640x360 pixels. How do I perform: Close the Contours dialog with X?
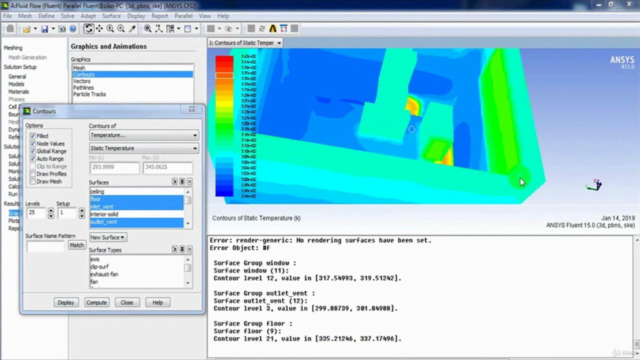click(x=192, y=109)
